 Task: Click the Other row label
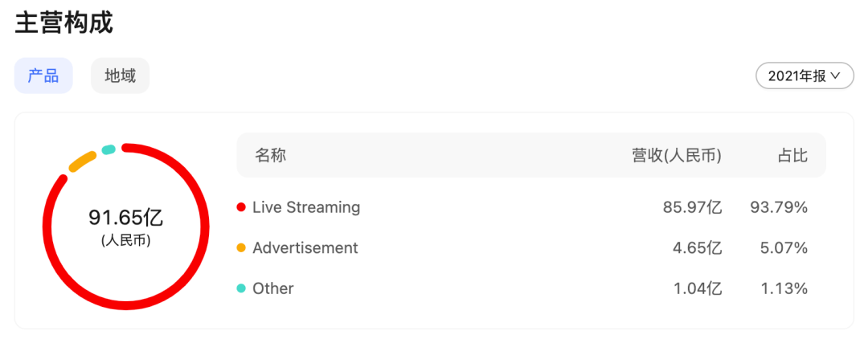click(273, 288)
